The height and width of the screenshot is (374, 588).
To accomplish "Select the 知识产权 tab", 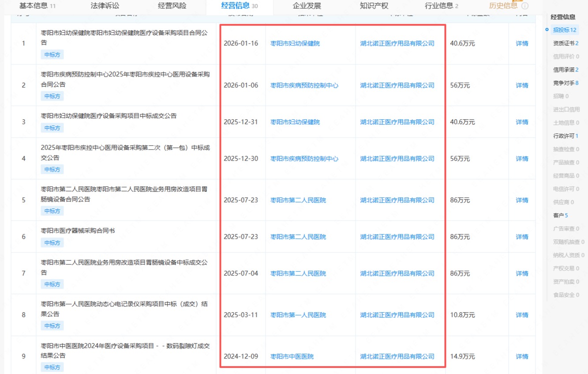I will pos(374,6).
